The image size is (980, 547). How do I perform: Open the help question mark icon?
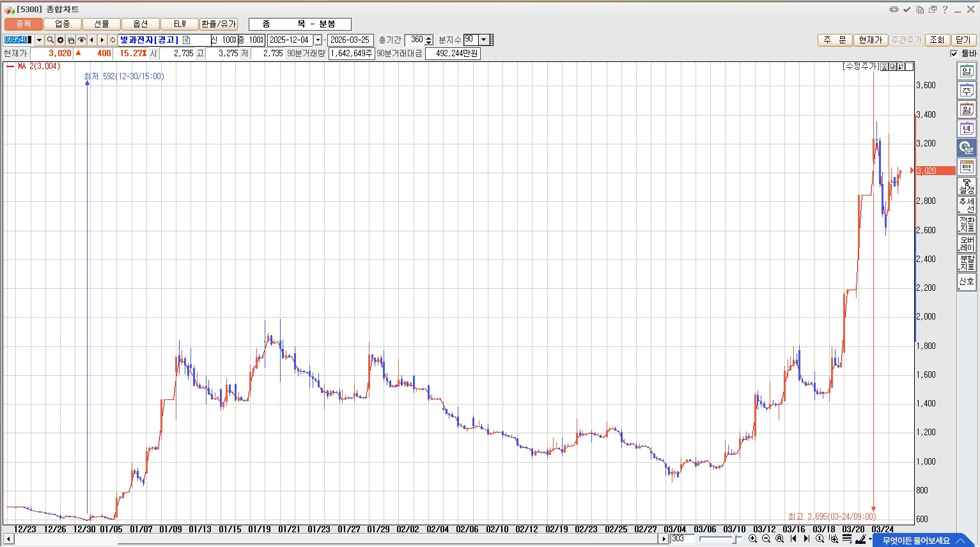point(945,10)
